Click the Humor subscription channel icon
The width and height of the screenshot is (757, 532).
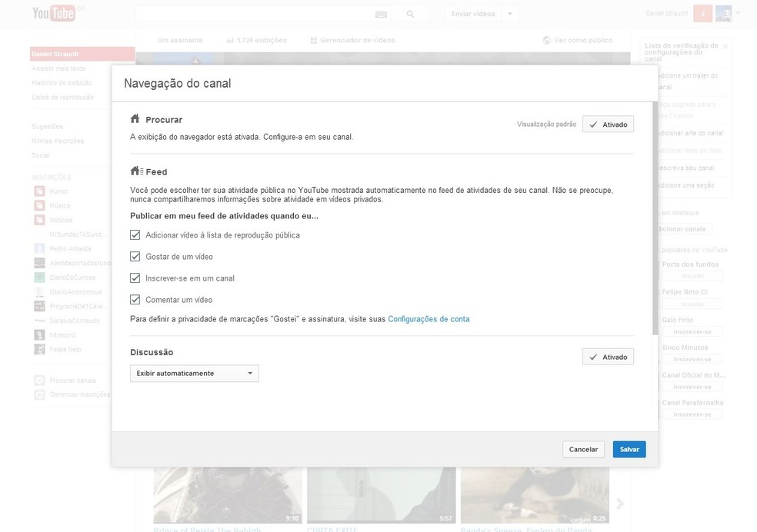(x=38, y=191)
